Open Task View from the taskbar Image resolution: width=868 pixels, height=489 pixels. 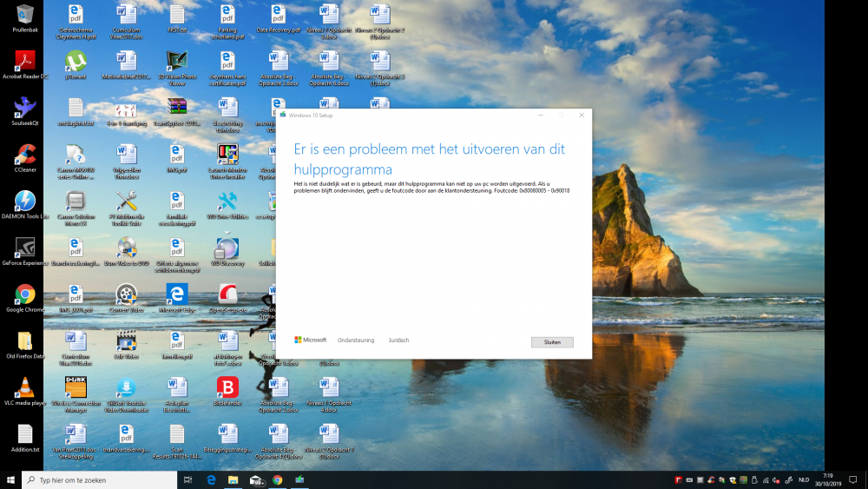tap(187, 479)
